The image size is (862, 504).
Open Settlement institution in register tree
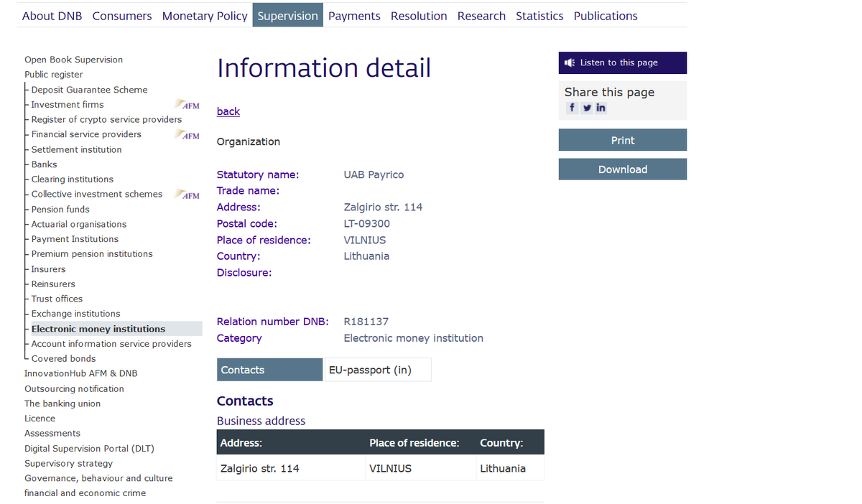(76, 149)
